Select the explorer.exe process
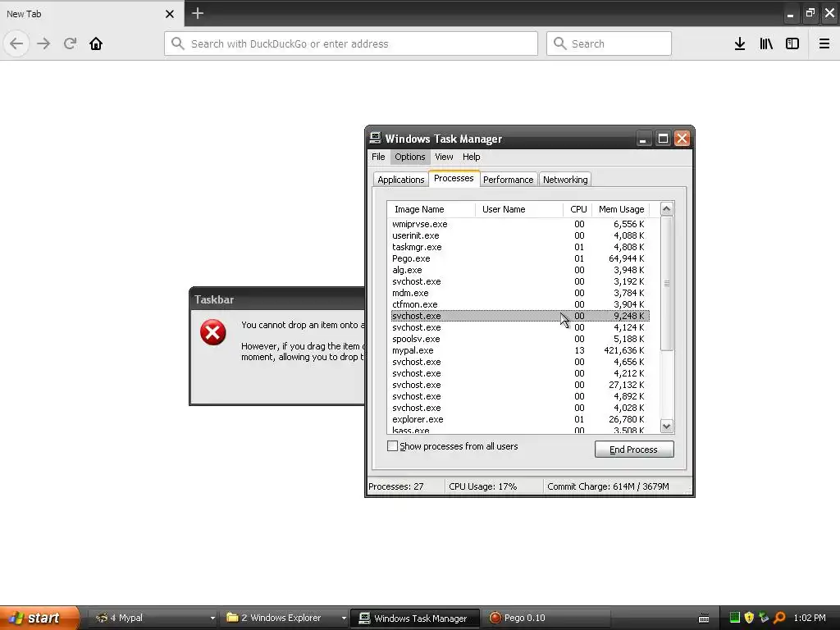Screen dimensions: 840x630 tap(519, 419)
